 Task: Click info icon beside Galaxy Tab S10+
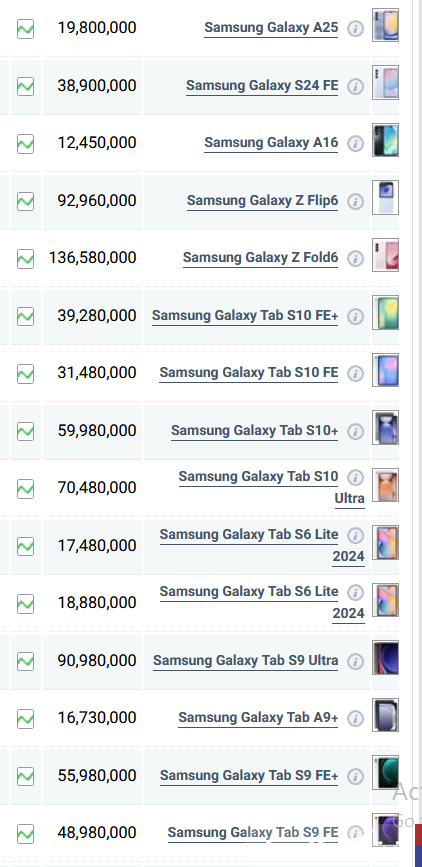point(356,431)
